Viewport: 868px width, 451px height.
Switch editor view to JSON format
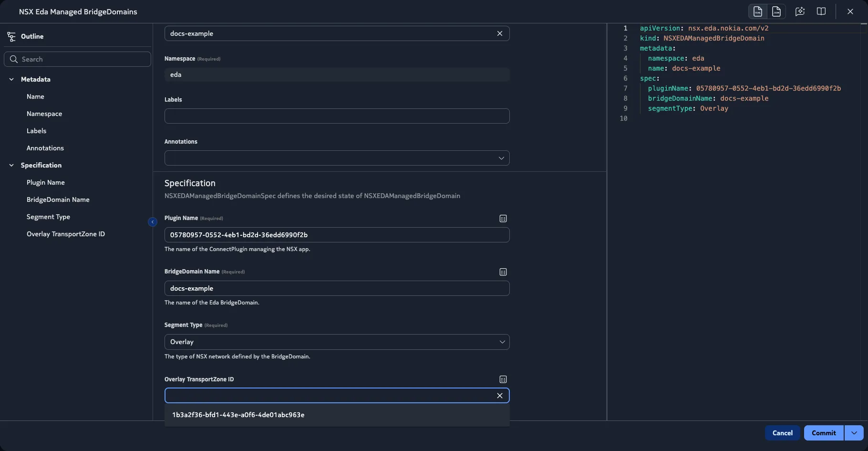776,11
